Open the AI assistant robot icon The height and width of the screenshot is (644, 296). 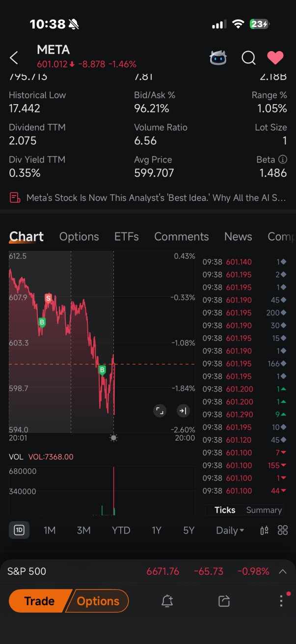tap(218, 58)
